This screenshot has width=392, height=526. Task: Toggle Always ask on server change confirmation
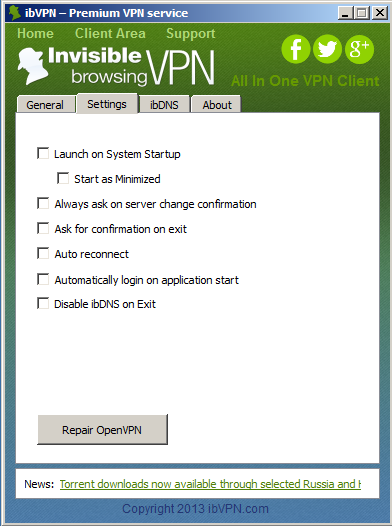pyautogui.click(x=43, y=203)
